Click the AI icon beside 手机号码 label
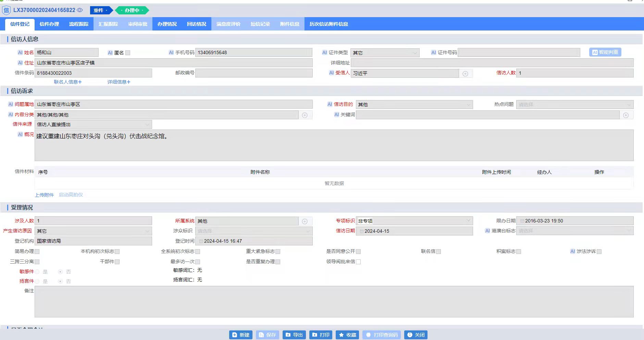The width and height of the screenshot is (644, 340). pyautogui.click(x=171, y=52)
